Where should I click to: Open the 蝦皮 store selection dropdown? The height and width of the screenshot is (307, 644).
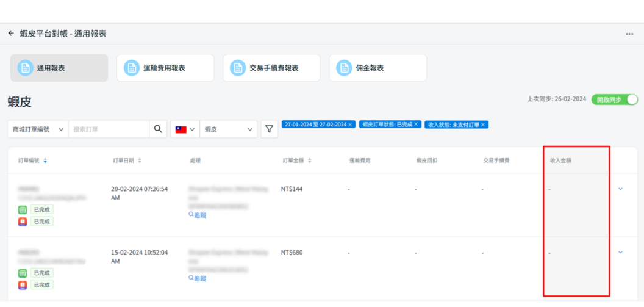click(228, 129)
